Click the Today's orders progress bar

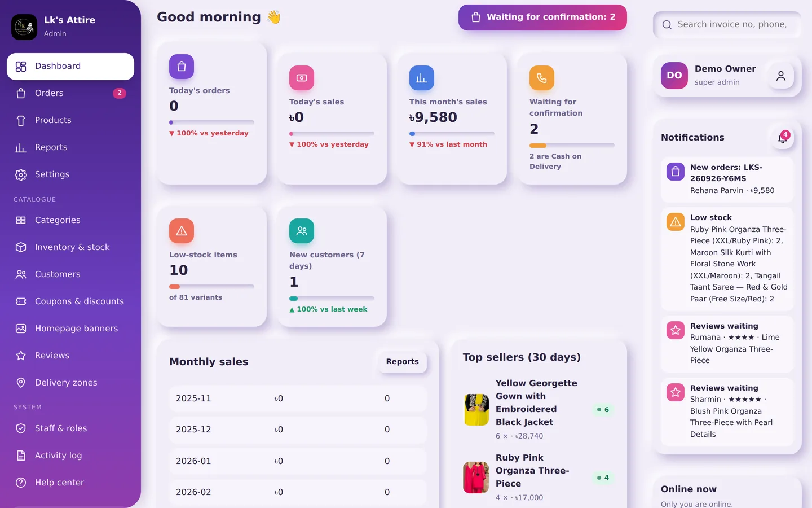[211, 122]
